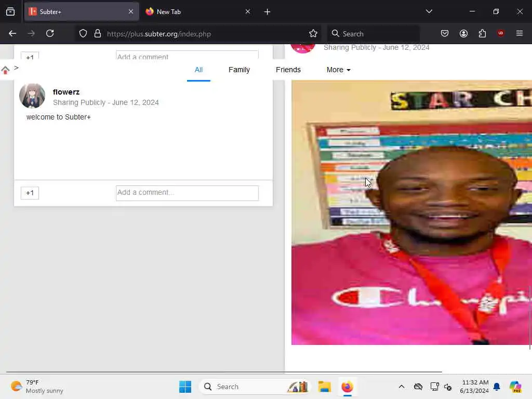Close the New Tab tab

click(x=248, y=11)
